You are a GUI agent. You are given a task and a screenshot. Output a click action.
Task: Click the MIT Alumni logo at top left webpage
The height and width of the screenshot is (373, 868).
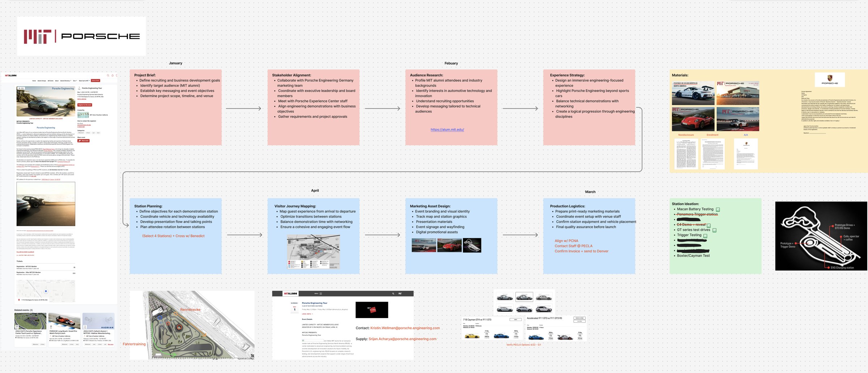[11, 76]
